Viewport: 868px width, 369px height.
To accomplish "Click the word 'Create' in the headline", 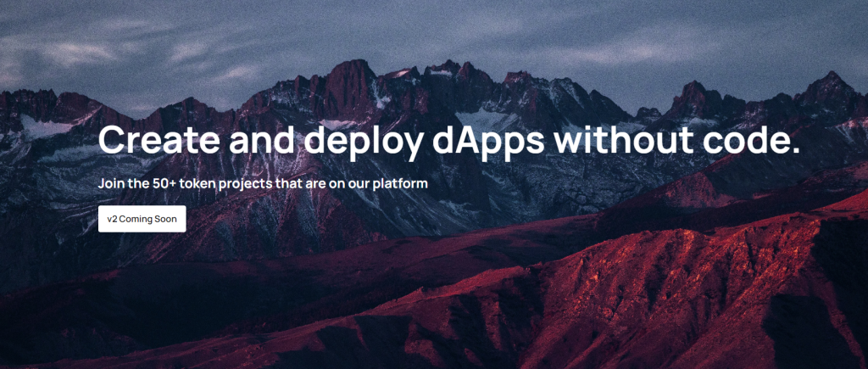I will (159, 140).
